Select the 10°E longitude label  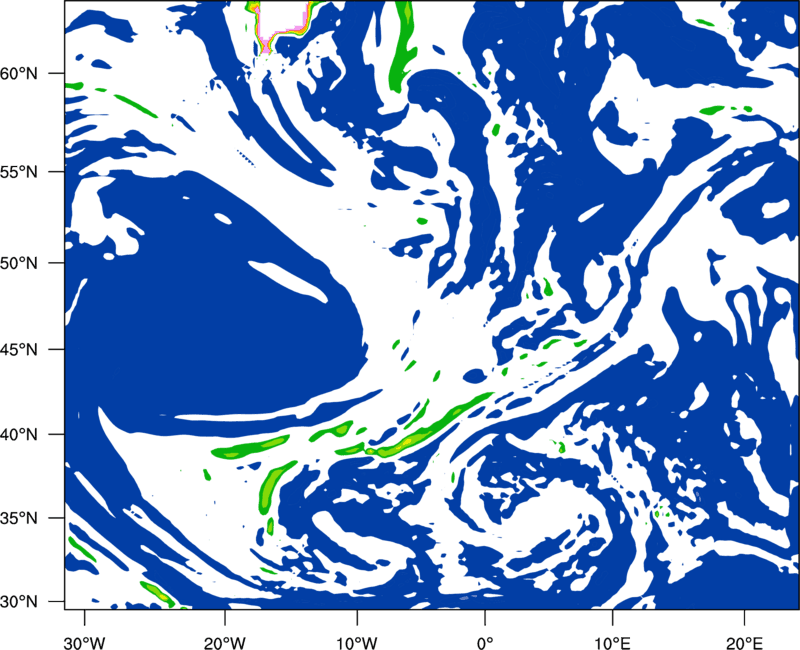612,643
